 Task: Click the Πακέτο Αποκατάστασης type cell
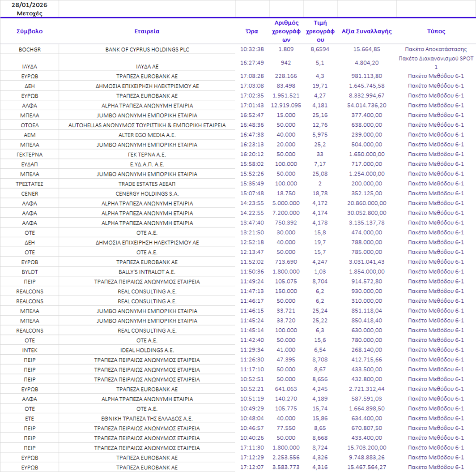pyautogui.click(x=436, y=49)
